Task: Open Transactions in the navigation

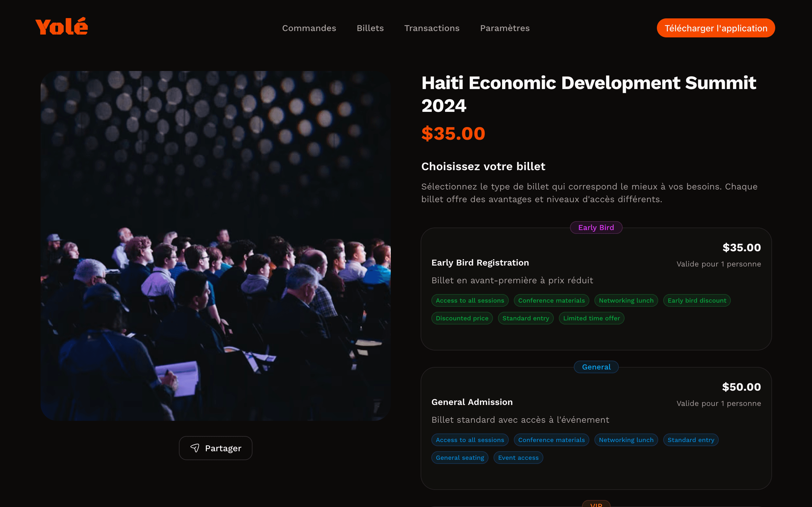Action: click(431, 28)
